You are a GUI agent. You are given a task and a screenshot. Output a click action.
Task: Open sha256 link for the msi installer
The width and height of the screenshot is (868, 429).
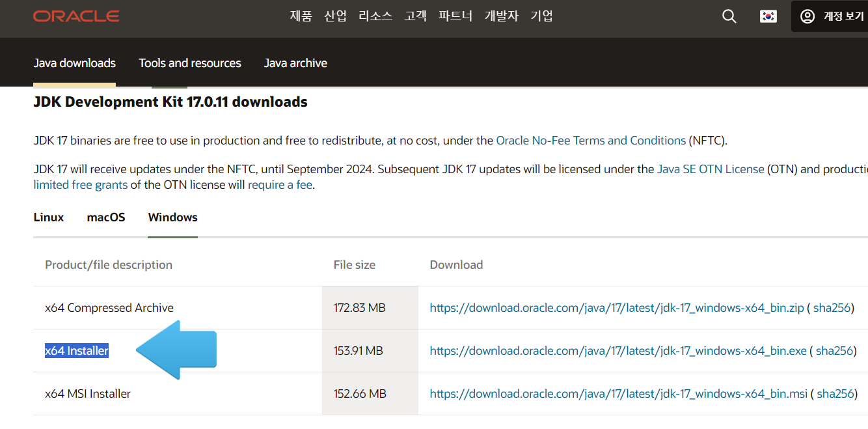tap(835, 394)
